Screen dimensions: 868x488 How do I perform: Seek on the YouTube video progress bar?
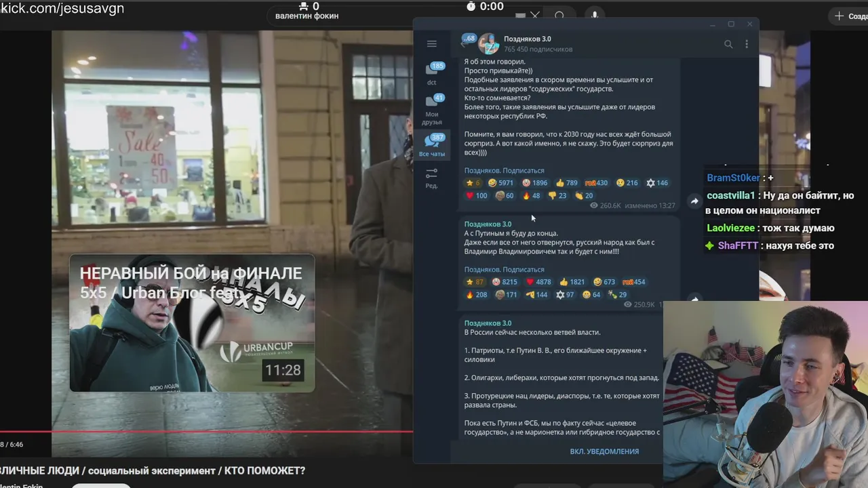(206, 431)
